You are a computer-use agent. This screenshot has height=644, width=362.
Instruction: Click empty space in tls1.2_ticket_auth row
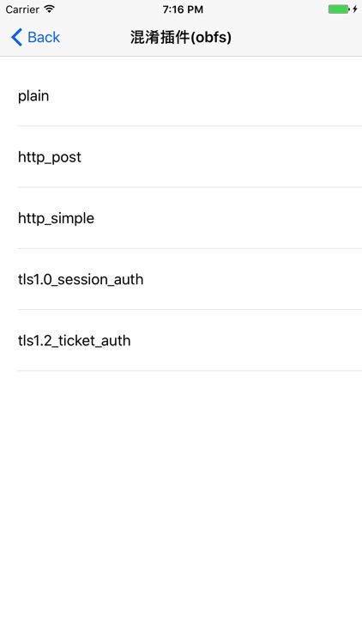(246, 341)
